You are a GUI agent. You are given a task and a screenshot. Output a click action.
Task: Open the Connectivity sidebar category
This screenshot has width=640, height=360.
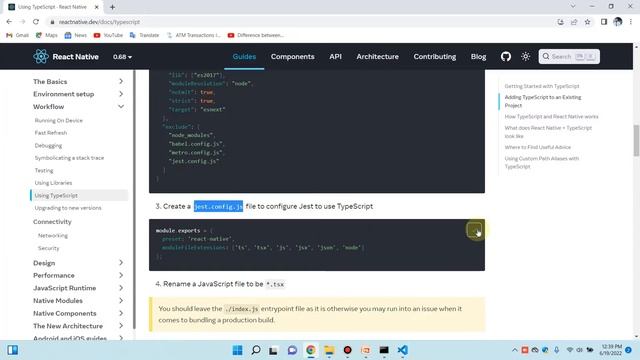pyautogui.click(x=52, y=222)
